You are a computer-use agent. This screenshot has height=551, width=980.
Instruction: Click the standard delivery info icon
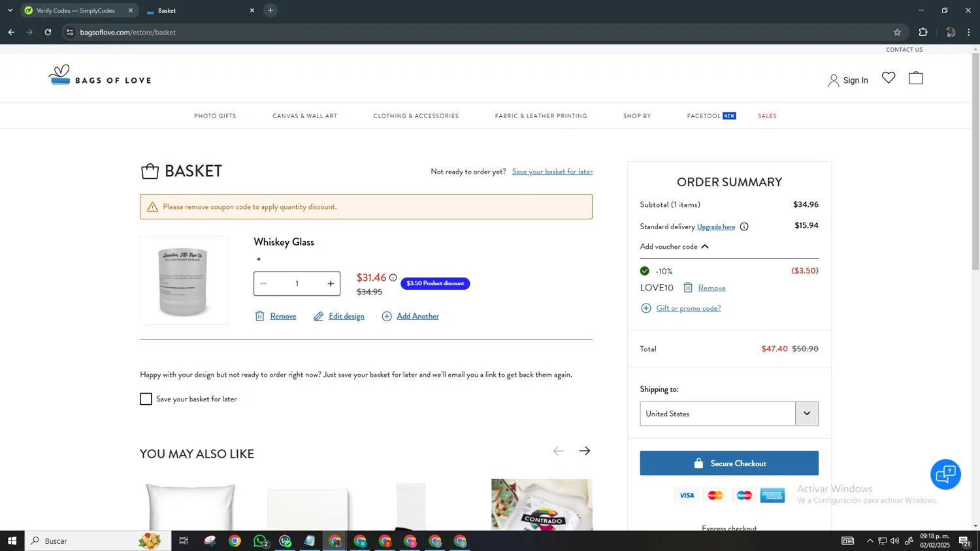[x=744, y=227]
